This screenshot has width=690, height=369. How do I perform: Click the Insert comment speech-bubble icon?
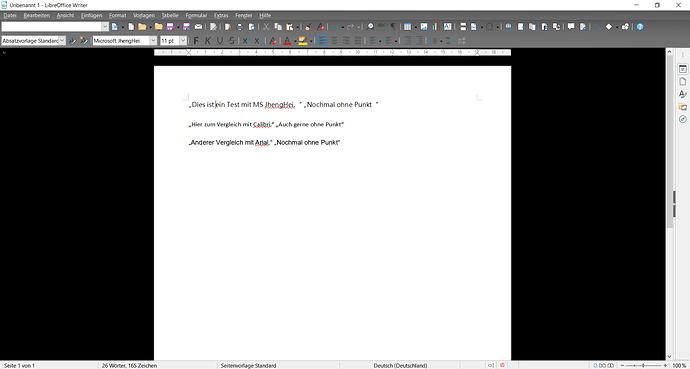(x=571, y=27)
